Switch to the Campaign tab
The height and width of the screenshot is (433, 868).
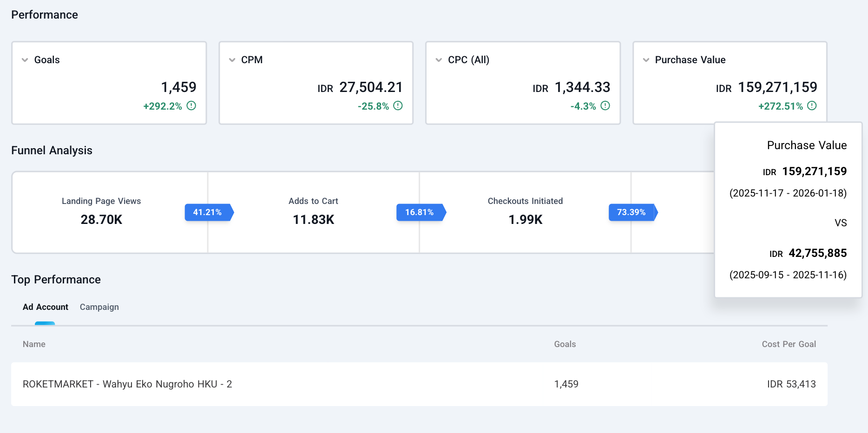tap(99, 307)
